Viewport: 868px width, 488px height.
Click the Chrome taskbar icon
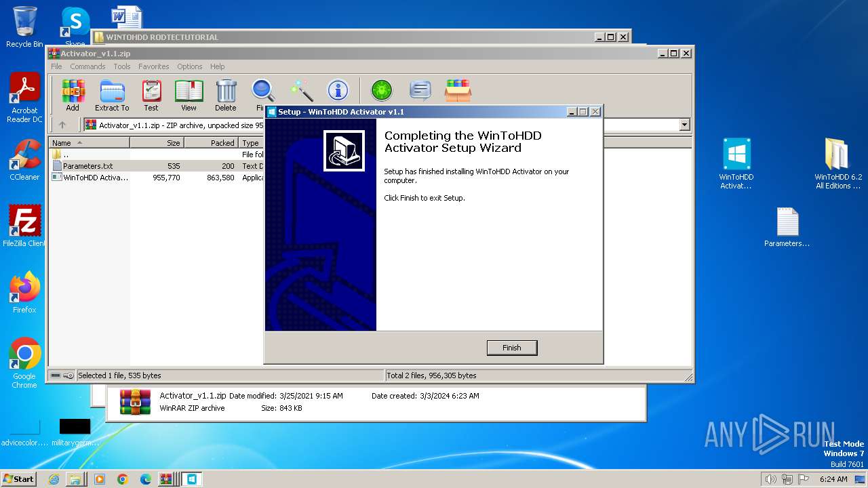123,479
